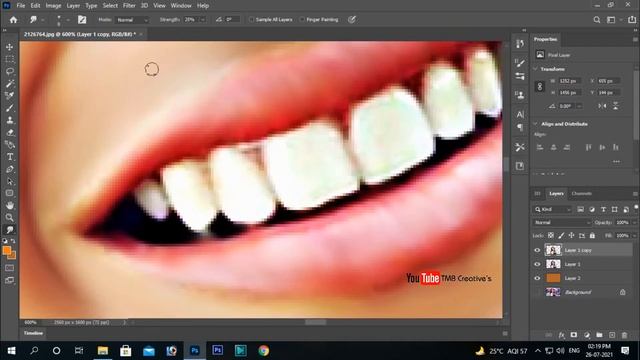Enable Finger Painting checkbox

[x=302, y=20]
